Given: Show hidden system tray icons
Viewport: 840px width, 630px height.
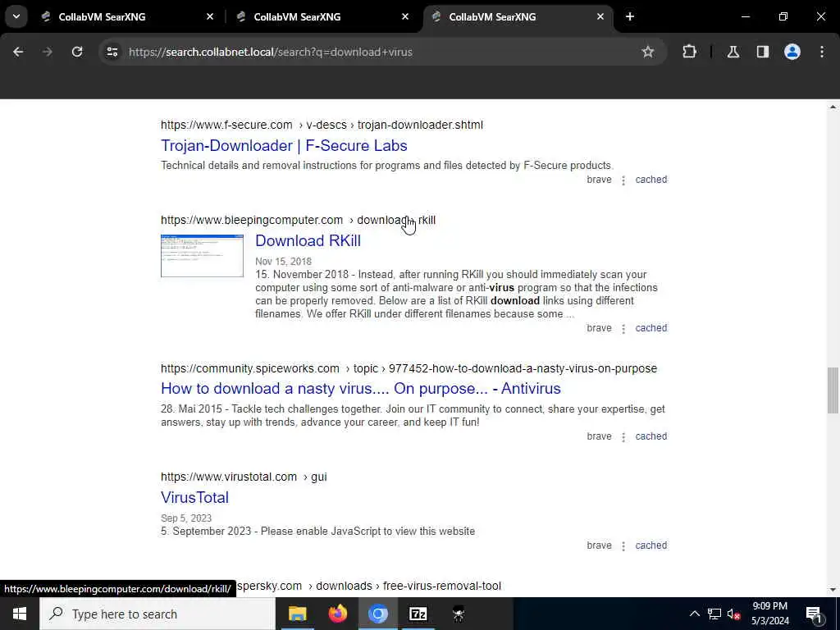Looking at the screenshot, I should (x=694, y=614).
